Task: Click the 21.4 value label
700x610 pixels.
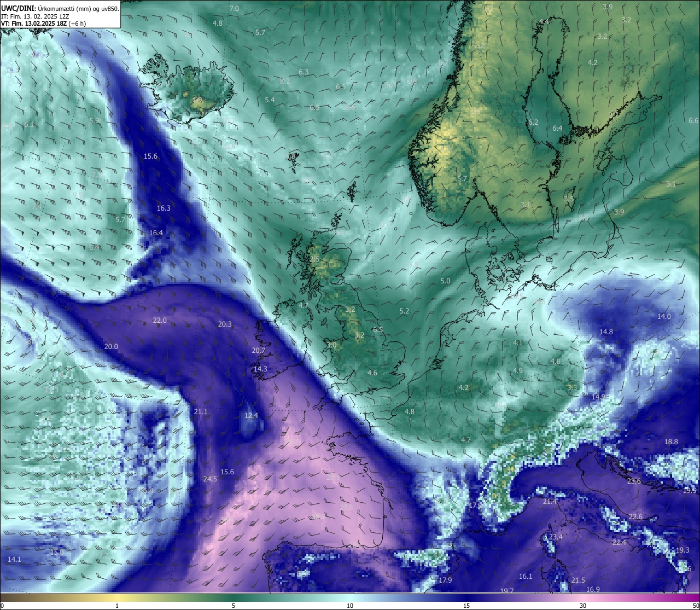Action: tap(550, 501)
